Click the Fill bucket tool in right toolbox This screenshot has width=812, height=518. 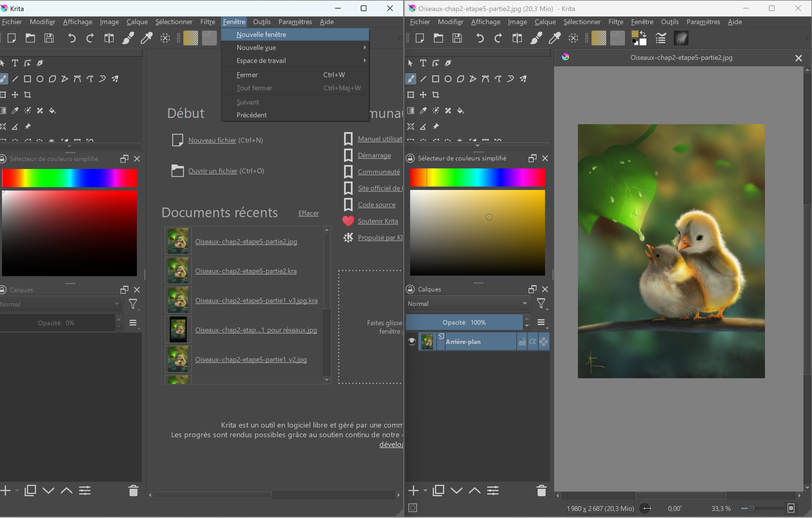[460, 111]
